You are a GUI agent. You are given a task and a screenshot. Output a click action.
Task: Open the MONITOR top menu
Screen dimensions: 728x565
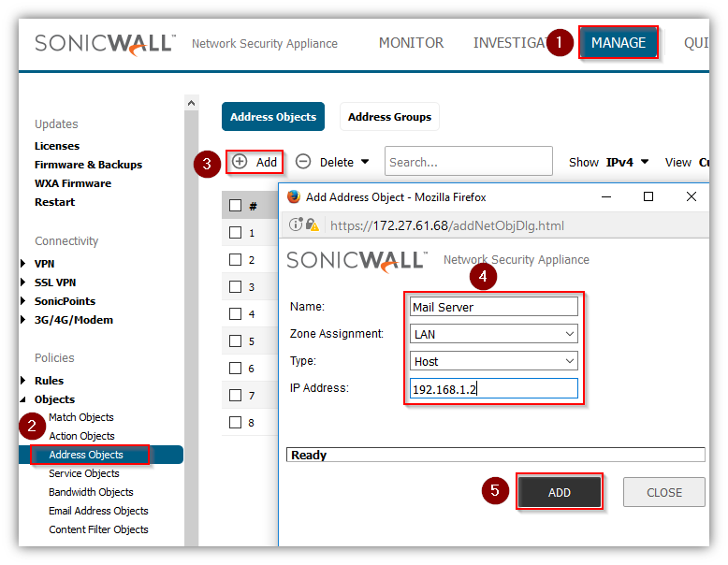(x=411, y=43)
